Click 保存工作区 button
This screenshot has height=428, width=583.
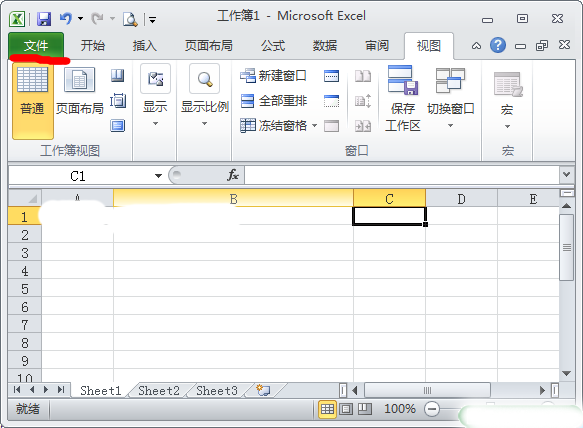403,99
